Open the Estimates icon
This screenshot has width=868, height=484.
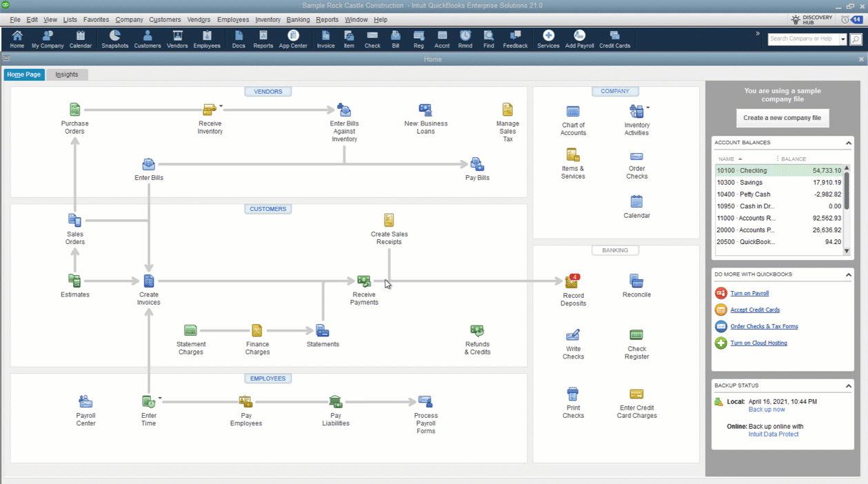pyautogui.click(x=74, y=281)
